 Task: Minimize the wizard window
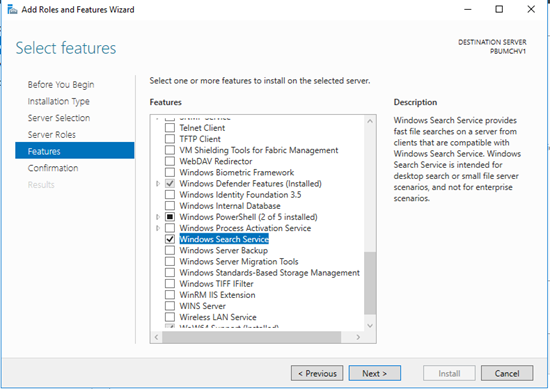coord(468,9)
